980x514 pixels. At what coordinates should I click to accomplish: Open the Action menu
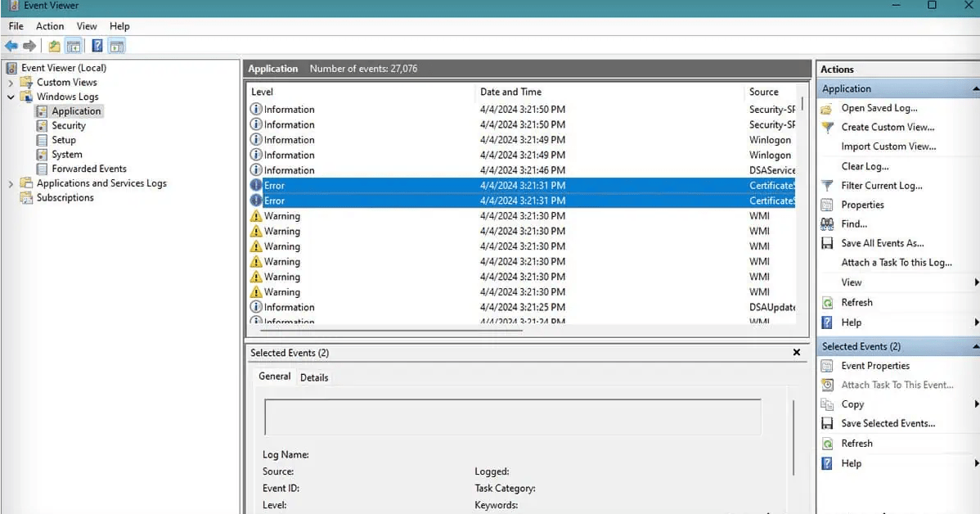pyautogui.click(x=50, y=26)
